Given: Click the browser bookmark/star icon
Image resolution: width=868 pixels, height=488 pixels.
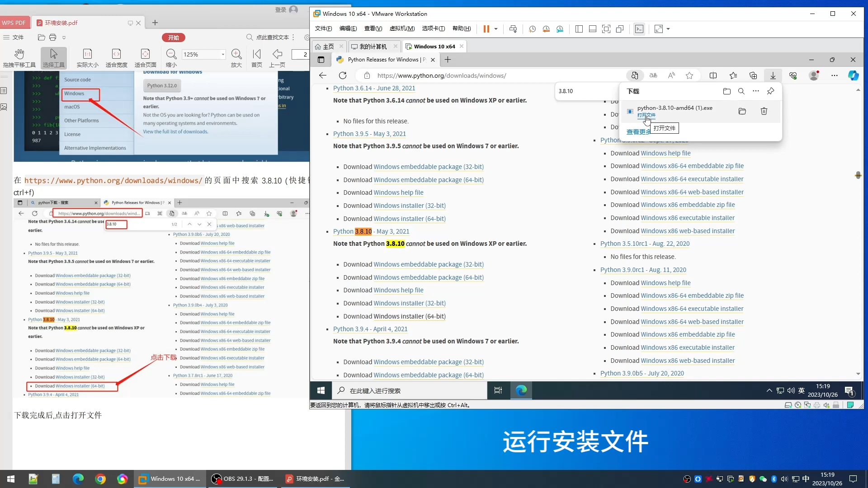Looking at the screenshot, I should pyautogui.click(x=690, y=75).
